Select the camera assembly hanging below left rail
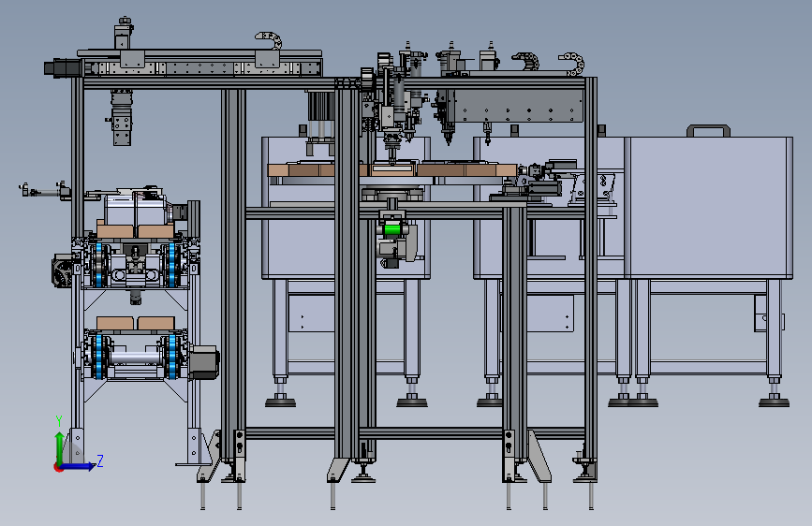 122,118
